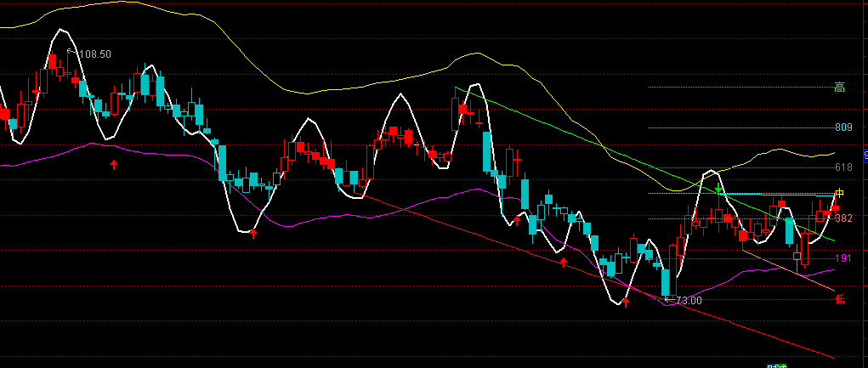The height and width of the screenshot is (368, 868).
Task: Select the green 高 level label
Action: (x=840, y=87)
